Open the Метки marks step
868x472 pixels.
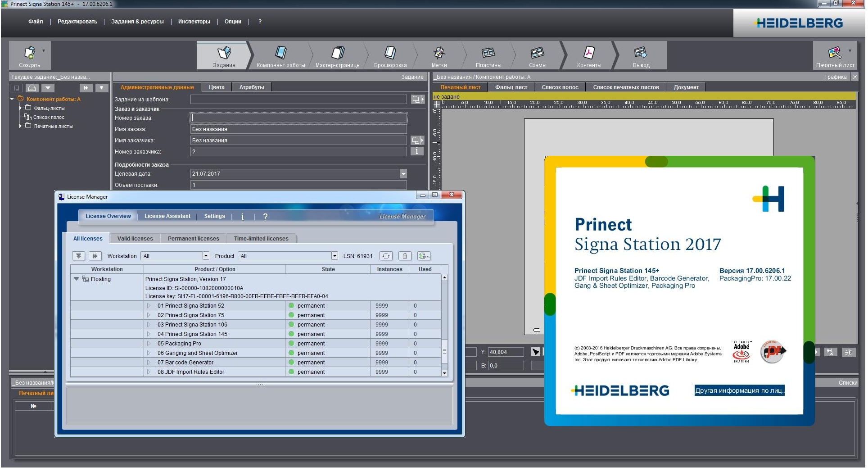439,55
